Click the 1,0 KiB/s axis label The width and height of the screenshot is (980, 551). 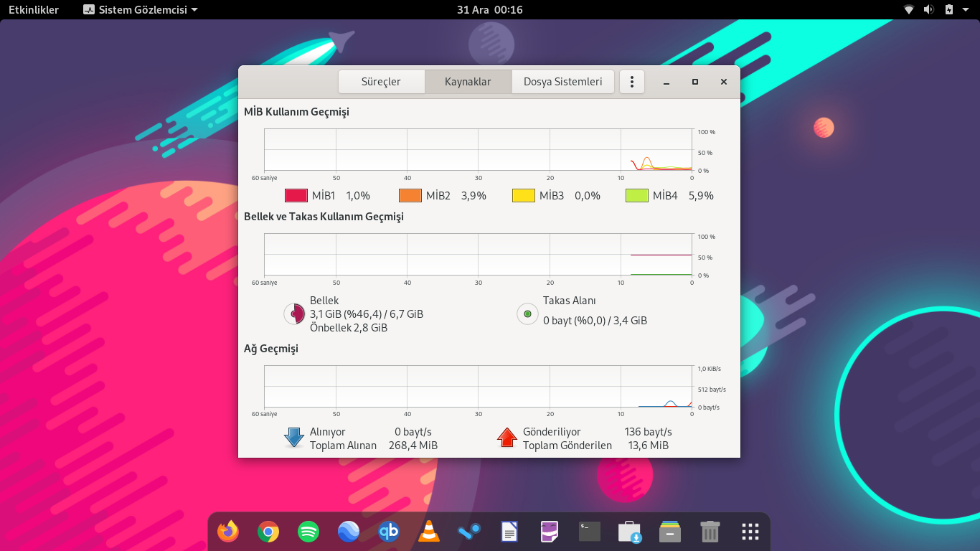(710, 369)
